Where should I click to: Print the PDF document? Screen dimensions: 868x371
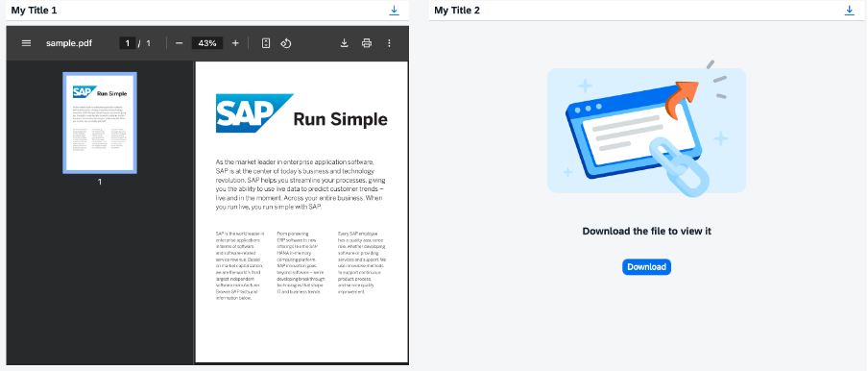[x=367, y=43]
